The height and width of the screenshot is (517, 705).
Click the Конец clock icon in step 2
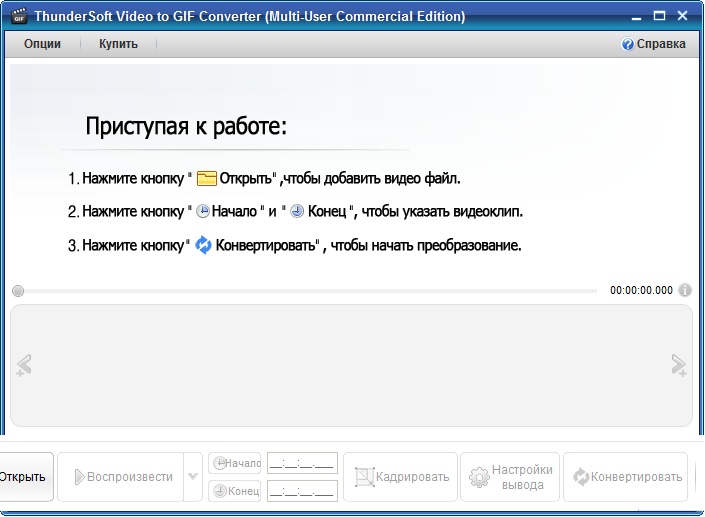[x=297, y=211]
